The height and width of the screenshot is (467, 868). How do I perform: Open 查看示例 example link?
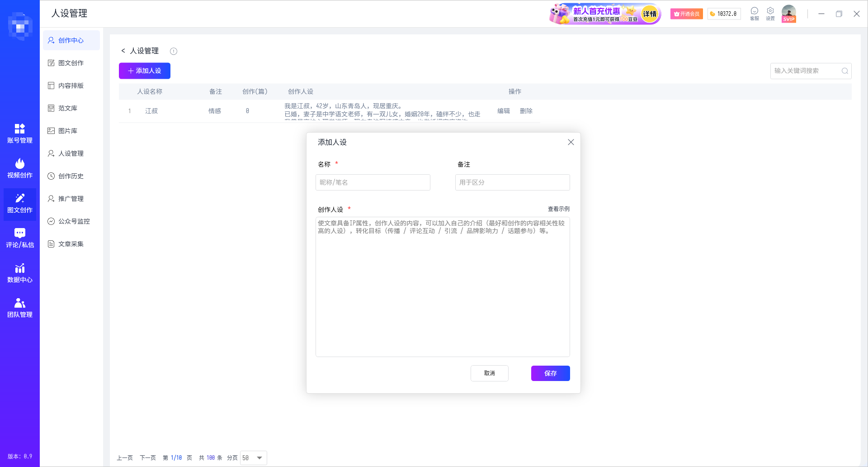[558, 209]
